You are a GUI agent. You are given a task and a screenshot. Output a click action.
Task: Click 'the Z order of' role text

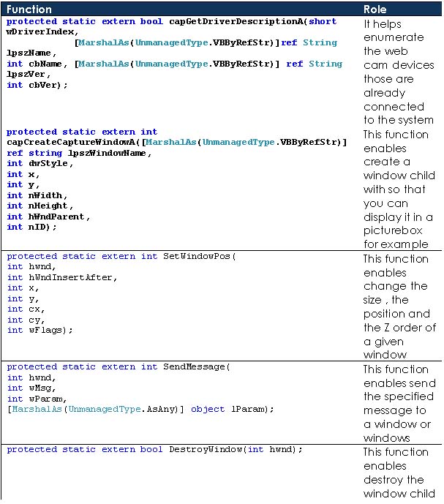399,328
